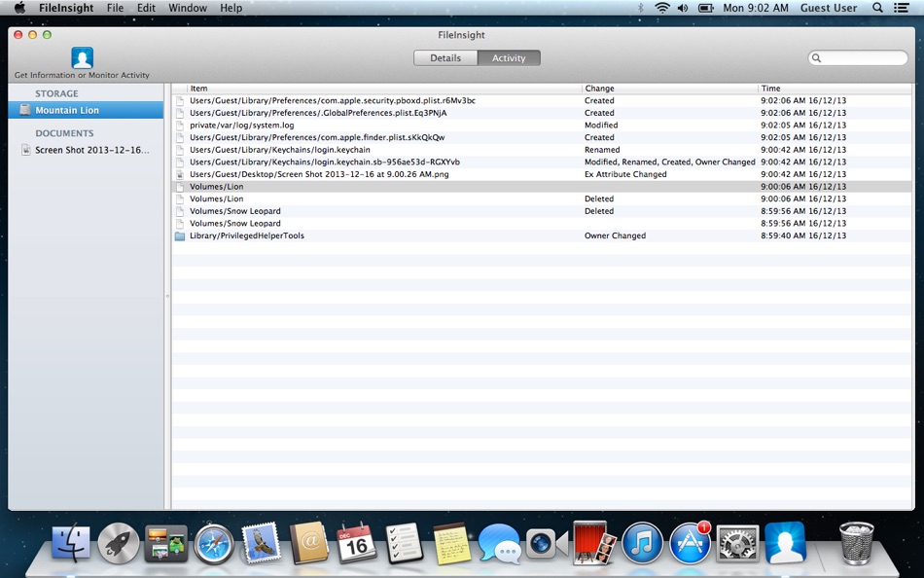Screen dimensions: 924x578
Task: Click the 9:02:06 AM time of pboxd.plist row
Action: [x=803, y=101]
